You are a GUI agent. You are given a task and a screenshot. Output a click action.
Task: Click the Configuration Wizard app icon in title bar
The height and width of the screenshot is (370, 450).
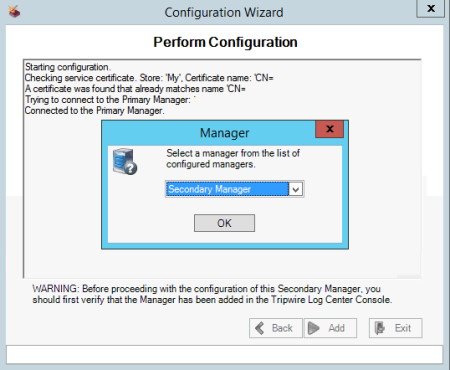(x=14, y=12)
